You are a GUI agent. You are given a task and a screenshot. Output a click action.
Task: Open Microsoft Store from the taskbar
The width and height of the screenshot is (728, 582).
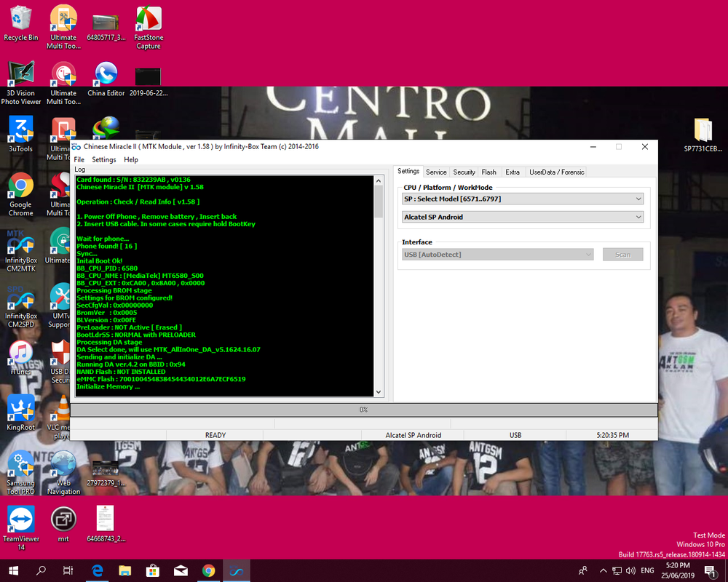[153, 570]
